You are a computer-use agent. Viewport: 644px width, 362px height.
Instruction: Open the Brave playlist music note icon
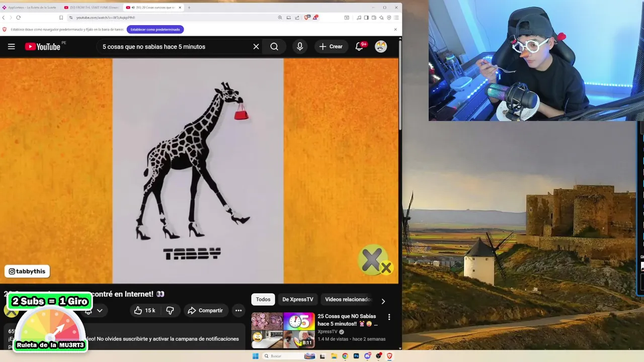tap(359, 18)
